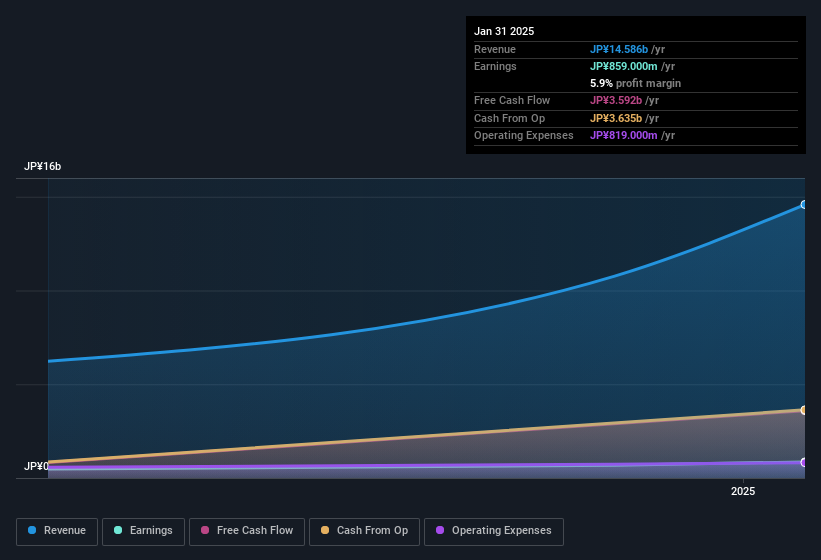Toggle the Cash From Op legend button
This screenshot has height=560, width=821.
pyautogui.click(x=364, y=532)
